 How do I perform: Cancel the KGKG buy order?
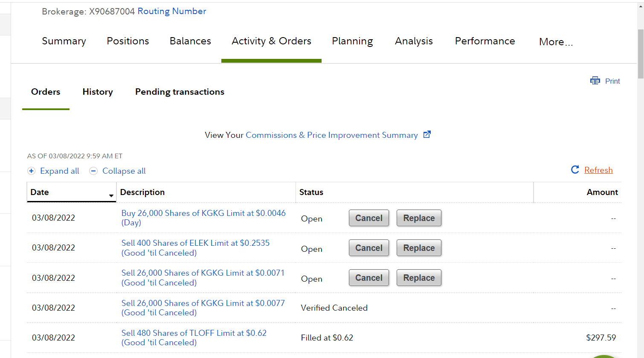tap(368, 218)
